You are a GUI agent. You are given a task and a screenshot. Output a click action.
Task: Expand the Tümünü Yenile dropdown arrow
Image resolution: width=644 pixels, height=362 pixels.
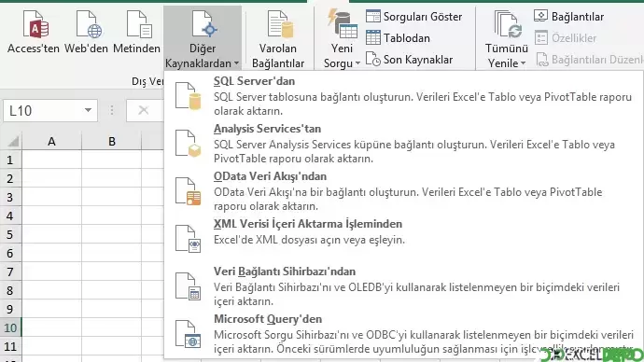[x=523, y=63]
